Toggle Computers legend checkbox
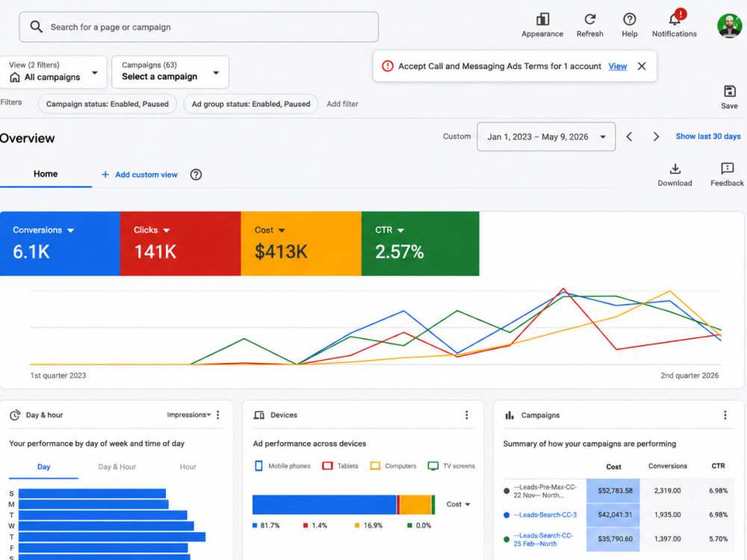The height and width of the screenshot is (560, 747). point(376,466)
